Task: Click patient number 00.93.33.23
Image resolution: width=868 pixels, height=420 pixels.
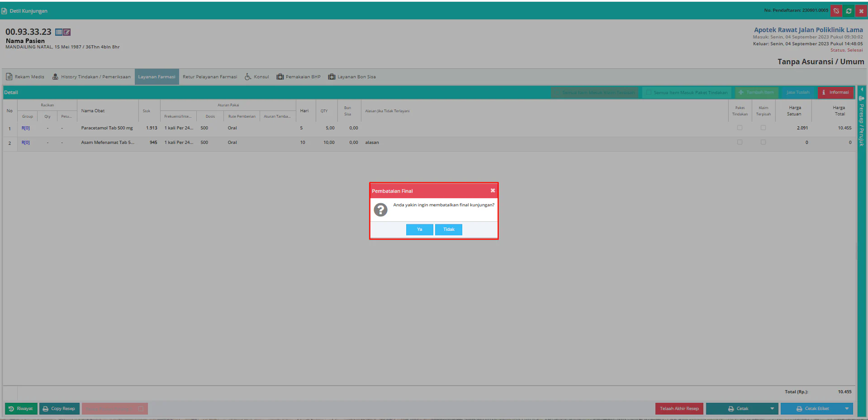Action: (28, 32)
